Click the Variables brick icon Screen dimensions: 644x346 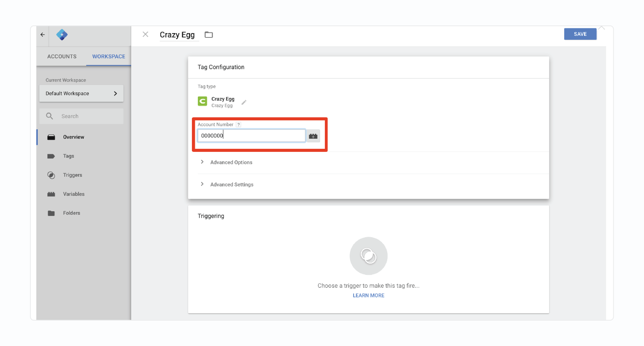click(51, 194)
